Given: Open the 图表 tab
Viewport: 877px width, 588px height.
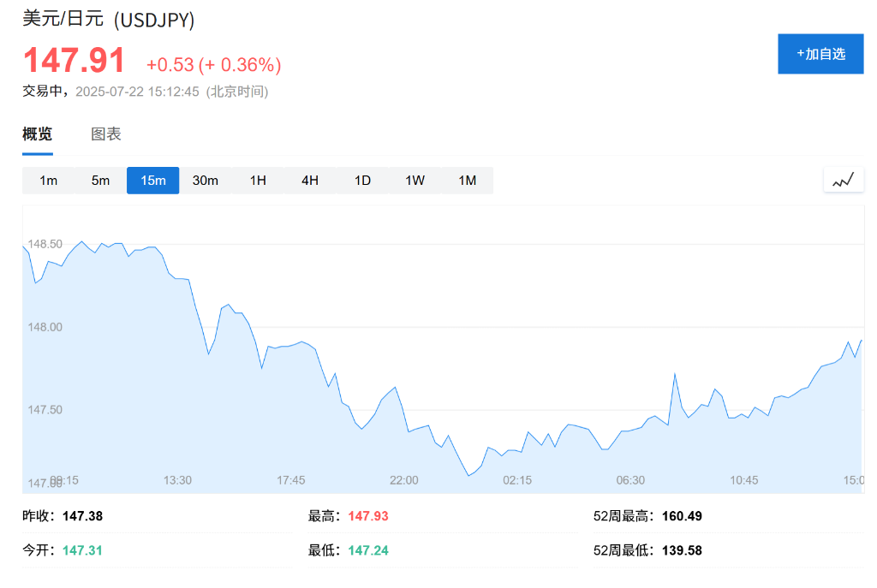Looking at the screenshot, I should (x=106, y=134).
